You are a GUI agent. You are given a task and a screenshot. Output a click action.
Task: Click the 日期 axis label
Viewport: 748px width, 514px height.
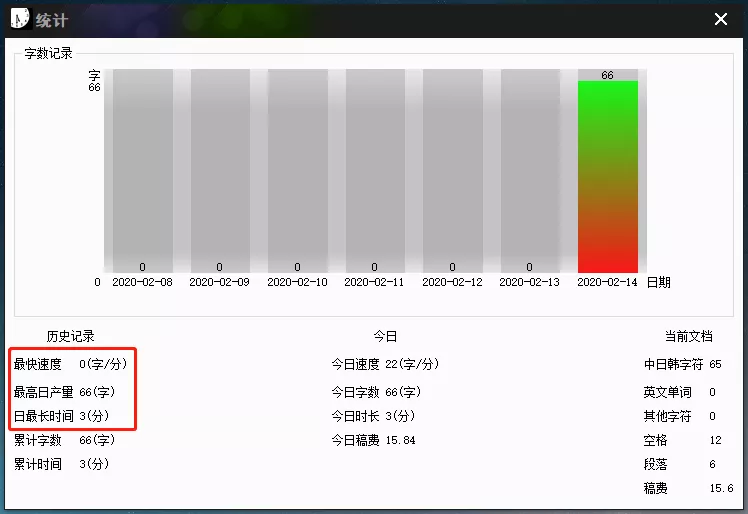click(658, 282)
